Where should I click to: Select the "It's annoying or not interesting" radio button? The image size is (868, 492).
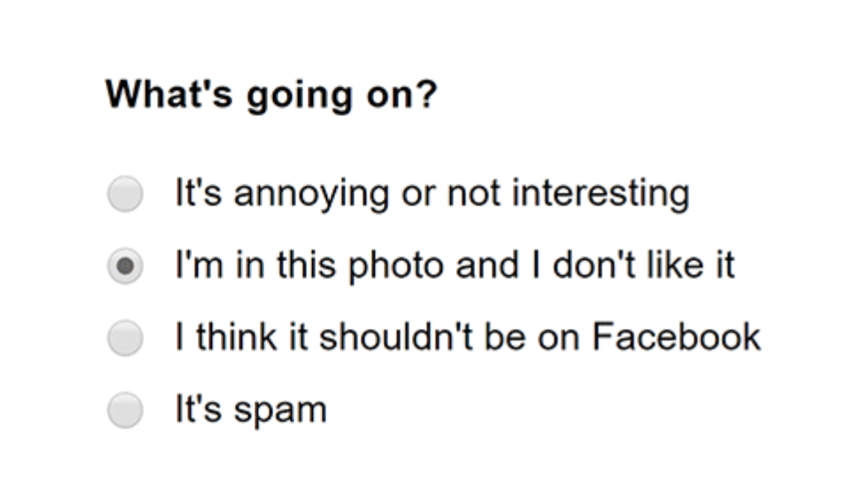125,194
